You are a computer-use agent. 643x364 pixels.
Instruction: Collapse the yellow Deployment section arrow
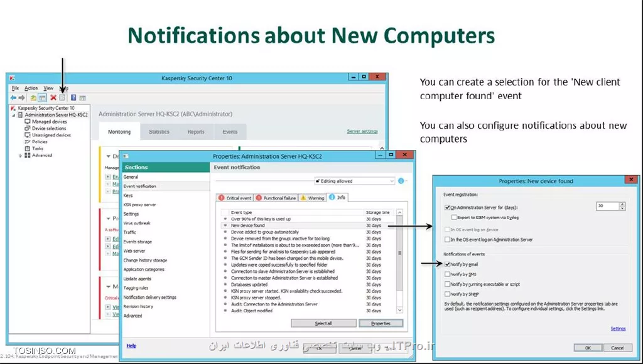pyautogui.click(x=108, y=156)
